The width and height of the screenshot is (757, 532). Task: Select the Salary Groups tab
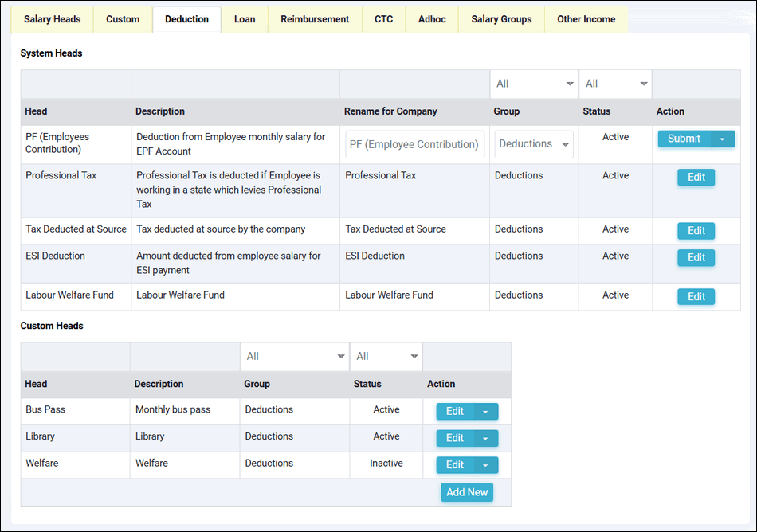501,19
